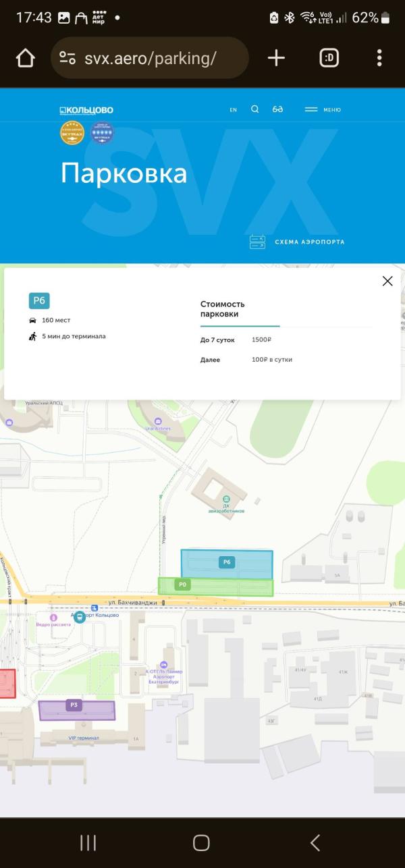405x868 pixels.
Task: Tap the site search magnifier icon
Action: [x=254, y=109]
